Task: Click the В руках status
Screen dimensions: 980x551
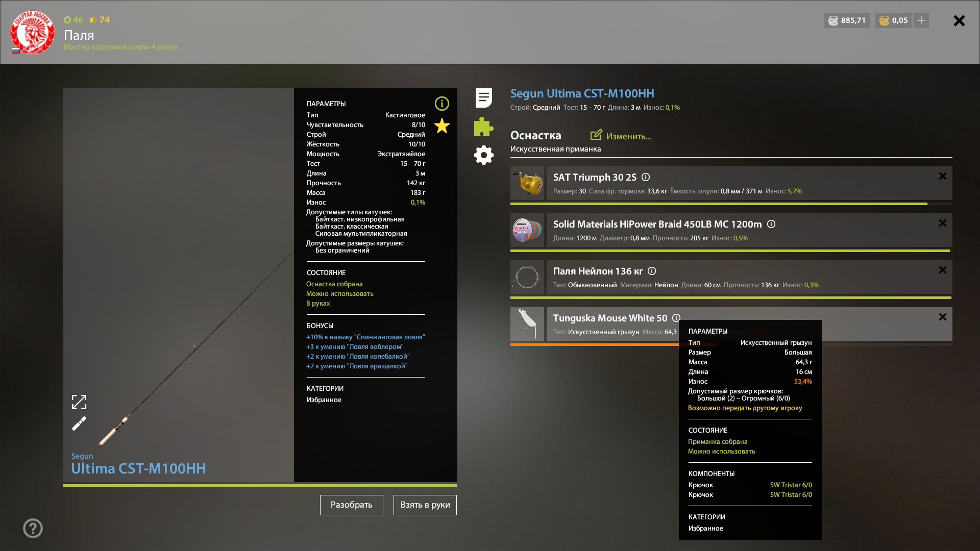Action: tap(318, 303)
